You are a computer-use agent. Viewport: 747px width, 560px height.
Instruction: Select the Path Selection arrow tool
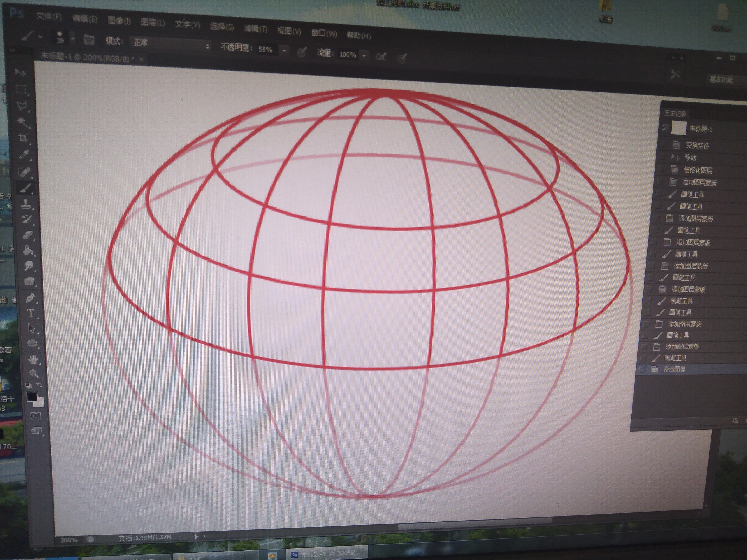pos(32,328)
